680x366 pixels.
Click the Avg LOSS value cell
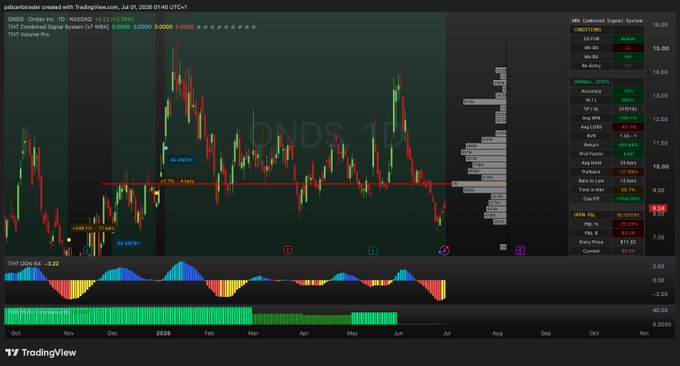628,127
